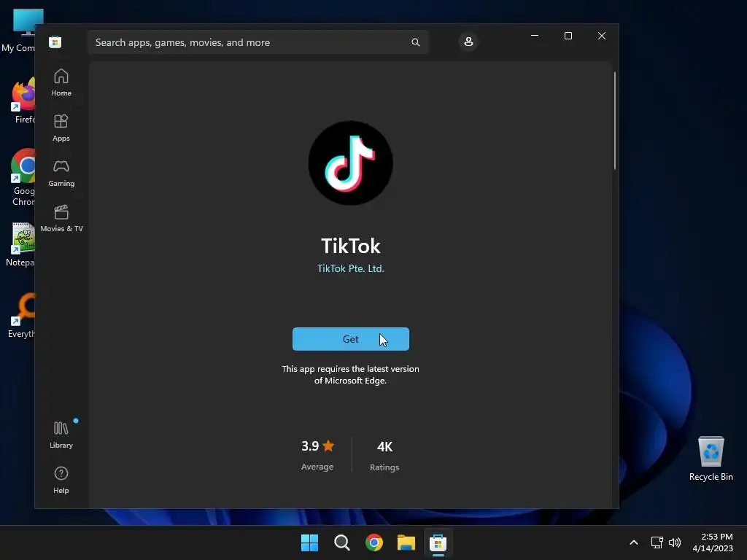This screenshot has width=747, height=560.
Task: Click the Get button for TikTok
Action: click(x=351, y=339)
